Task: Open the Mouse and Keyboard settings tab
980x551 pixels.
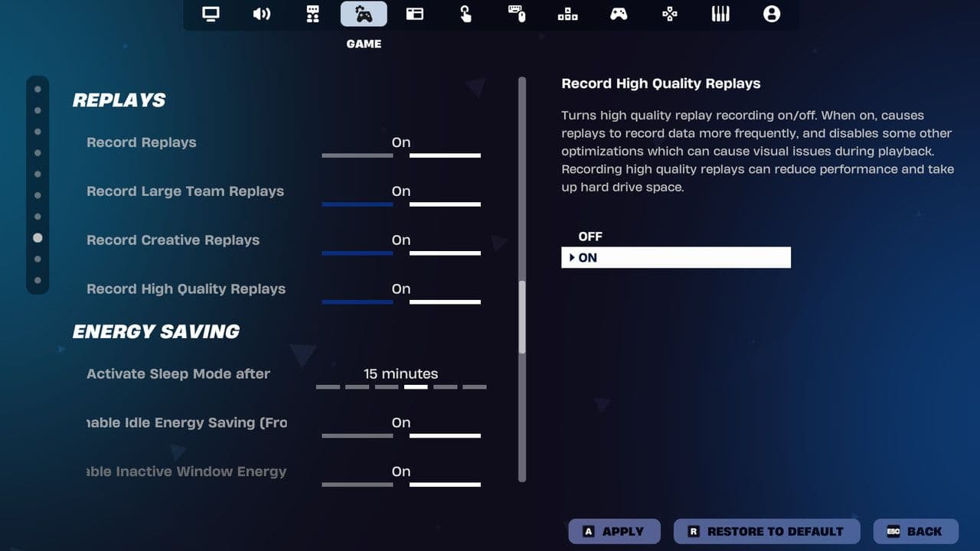Action: [517, 14]
